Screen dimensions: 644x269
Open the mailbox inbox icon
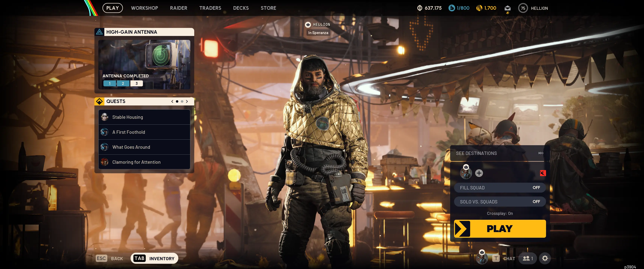coord(507,8)
